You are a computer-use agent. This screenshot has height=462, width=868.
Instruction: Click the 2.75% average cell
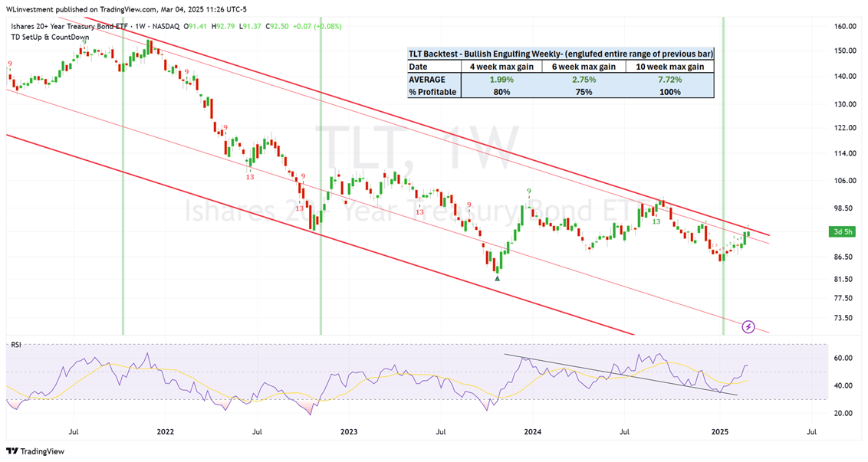coord(584,79)
